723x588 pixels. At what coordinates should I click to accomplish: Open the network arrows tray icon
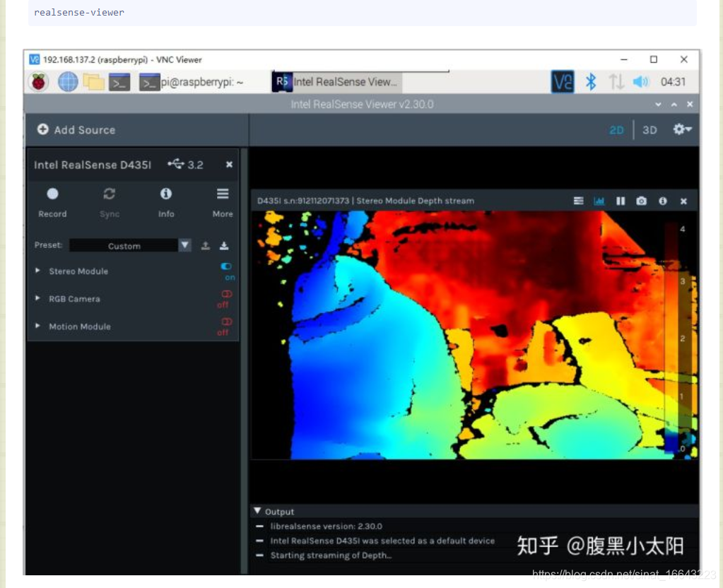pyautogui.click(x=616, y=82)
